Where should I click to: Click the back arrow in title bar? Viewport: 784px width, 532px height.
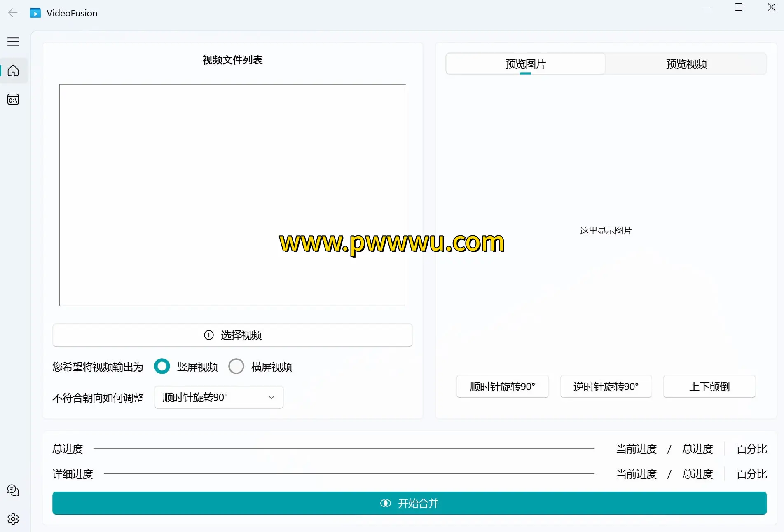(13, 13)
